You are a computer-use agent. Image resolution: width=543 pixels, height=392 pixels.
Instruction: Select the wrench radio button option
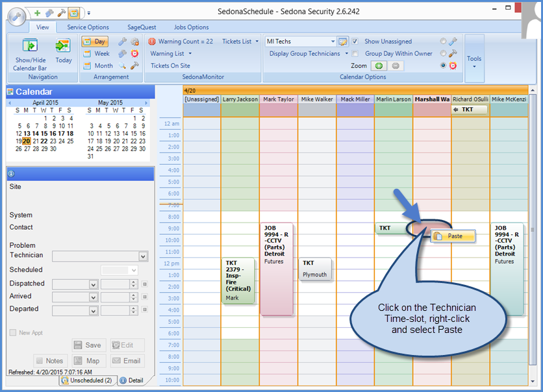coord(443,41)
